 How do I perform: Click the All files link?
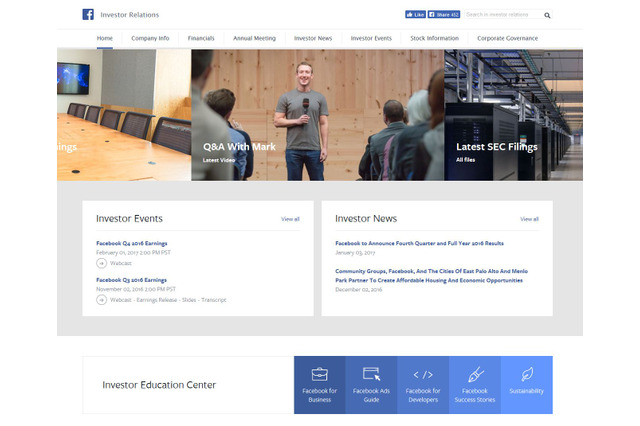coord(465,160)
